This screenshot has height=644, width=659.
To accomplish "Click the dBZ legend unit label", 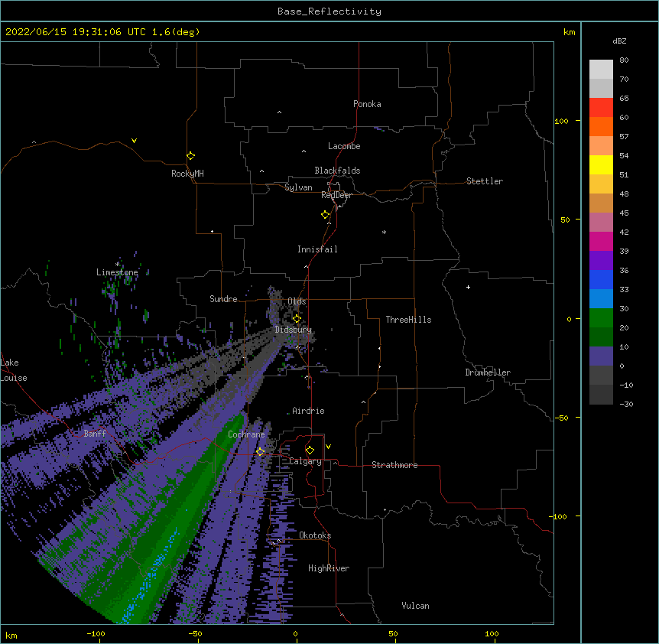I will tap(619, 41).
